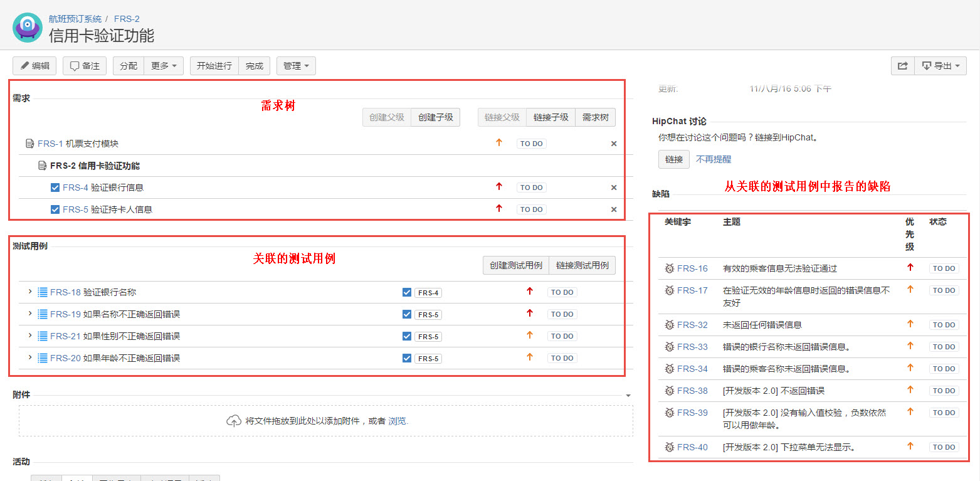This screenshot has width=980, height=481.
Task: Click the bug icon beside FRS-16
Action: coord(670,268)
